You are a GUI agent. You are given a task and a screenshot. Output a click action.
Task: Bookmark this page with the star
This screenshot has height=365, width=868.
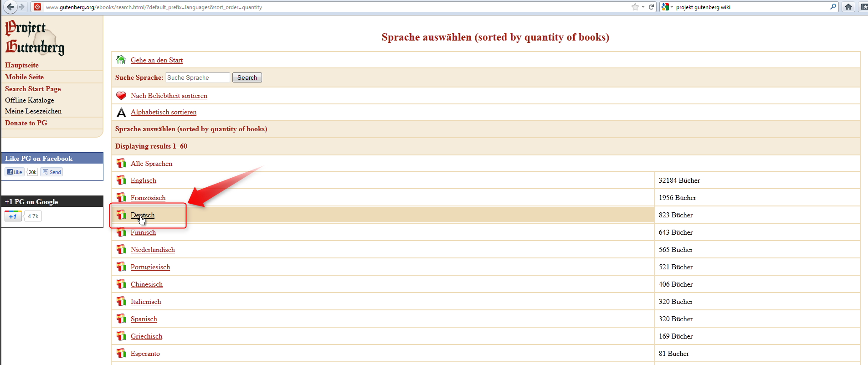(635, 7)
